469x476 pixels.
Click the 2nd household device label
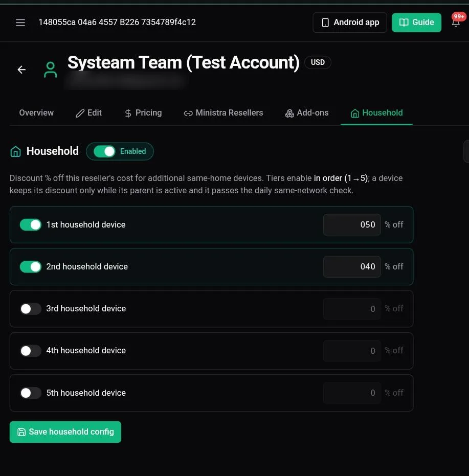click(x=87, y=266)
